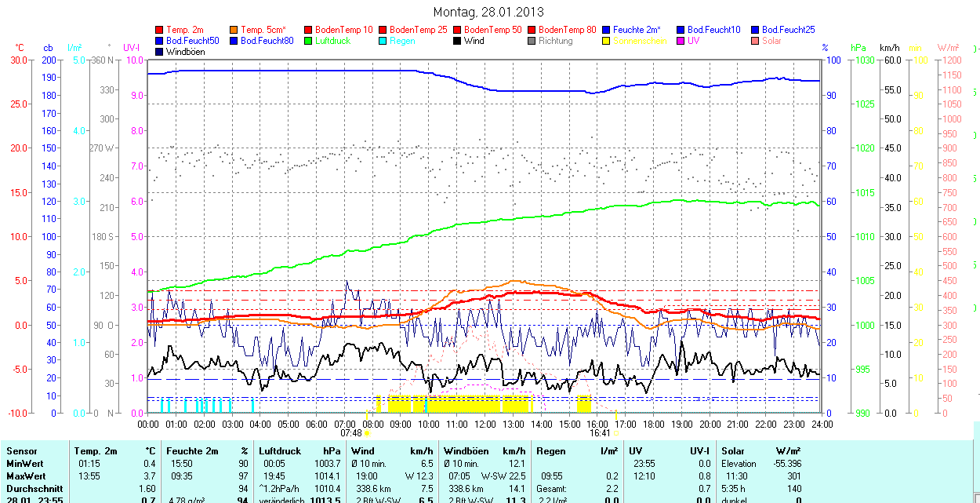Viewport: 980px width, 503px height.
Task: Click the chart title Montag, 28.01.2013
Action: coord(488,13)
